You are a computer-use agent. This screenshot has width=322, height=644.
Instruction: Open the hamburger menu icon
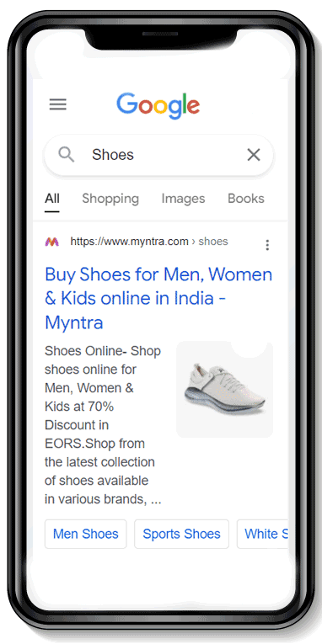58,104
